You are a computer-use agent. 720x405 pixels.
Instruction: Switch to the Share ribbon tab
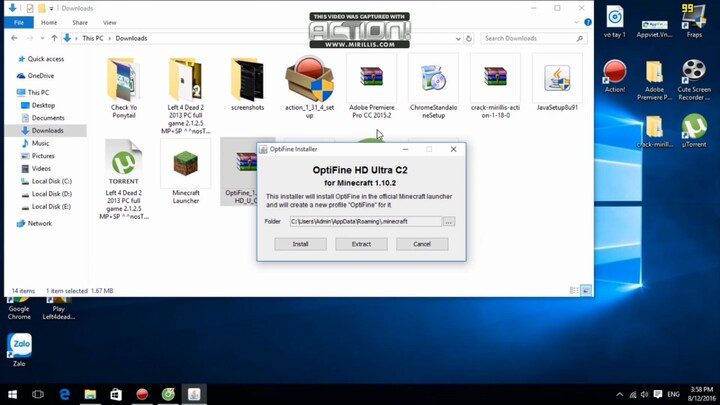pyautogui.click(x=80, y=22)
